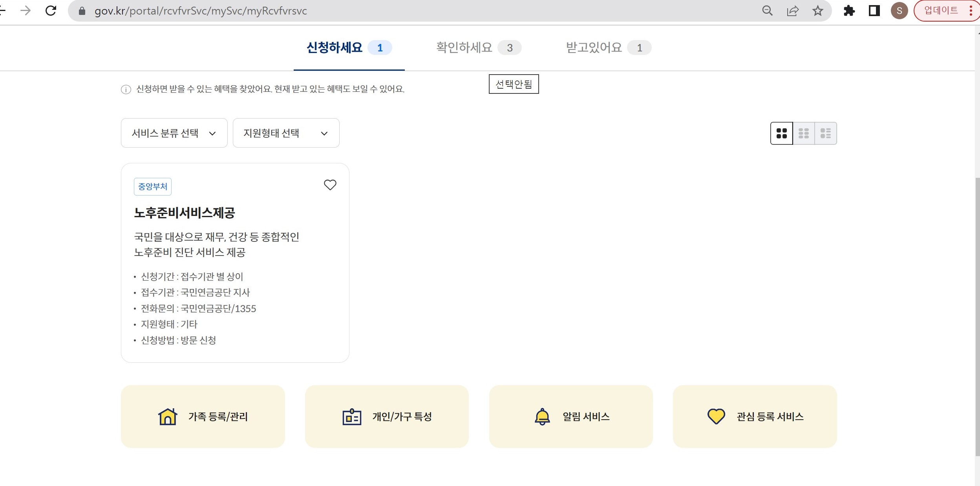
Task: Click the 업데이트 browser button
Action: (x=941, y=11)
